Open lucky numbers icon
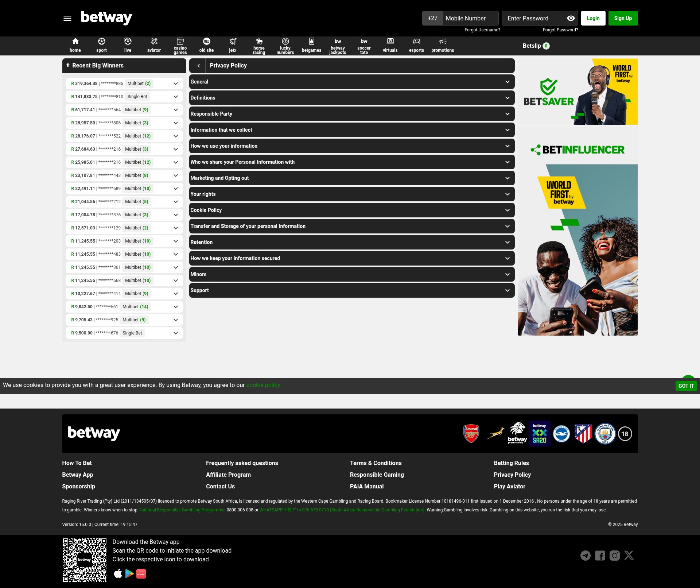This screenshot has height=588, width=700. (285, 41)
